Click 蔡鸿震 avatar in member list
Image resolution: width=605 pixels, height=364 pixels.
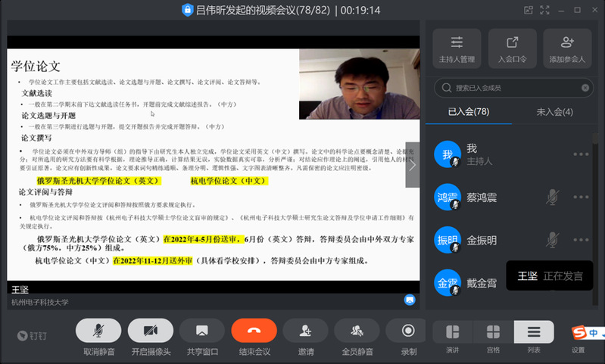click(448, 197)
